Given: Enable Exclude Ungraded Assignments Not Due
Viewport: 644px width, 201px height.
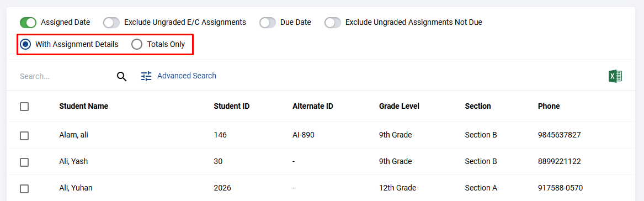Looking at the screenshot, I should pos(333,22).
